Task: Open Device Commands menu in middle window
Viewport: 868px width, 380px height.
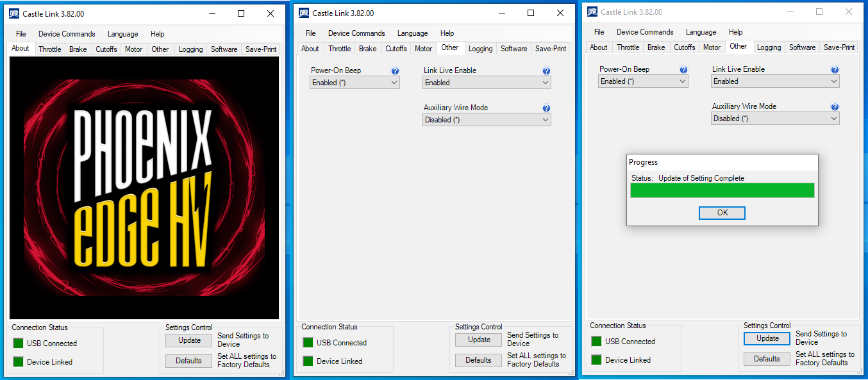Action: point(356,33)
